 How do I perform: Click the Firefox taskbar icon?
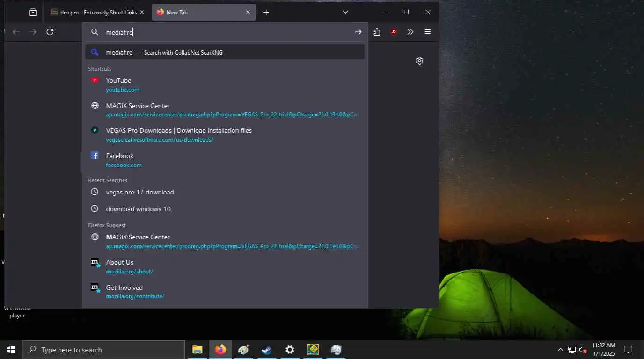pyautogui.click(x=220, y=350)
